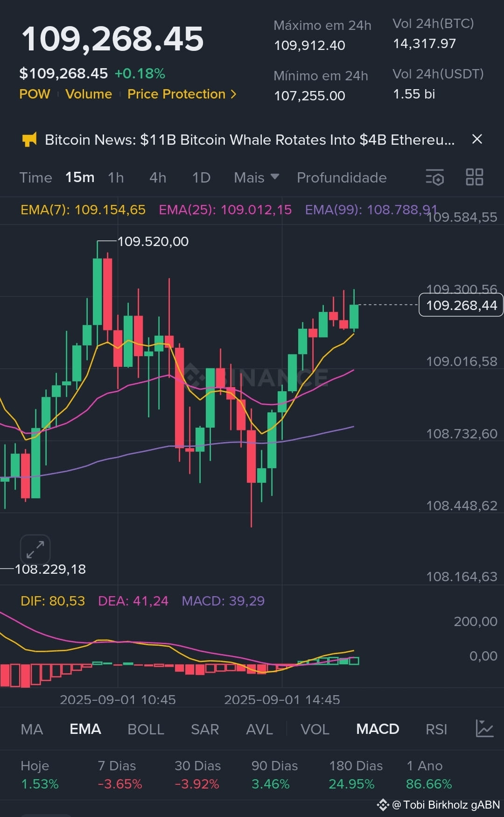Tap the 108.732,60 price axis label
The image size is (504, 817).
coord(462,434)
